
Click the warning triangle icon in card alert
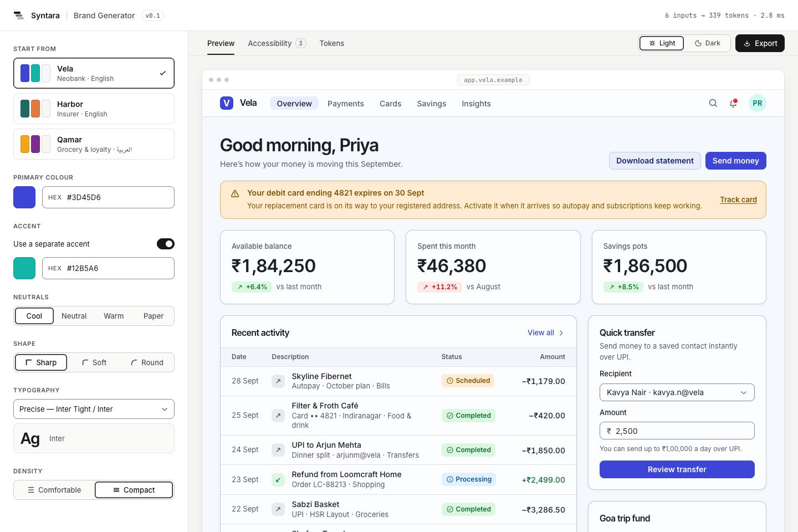[235, 193]
